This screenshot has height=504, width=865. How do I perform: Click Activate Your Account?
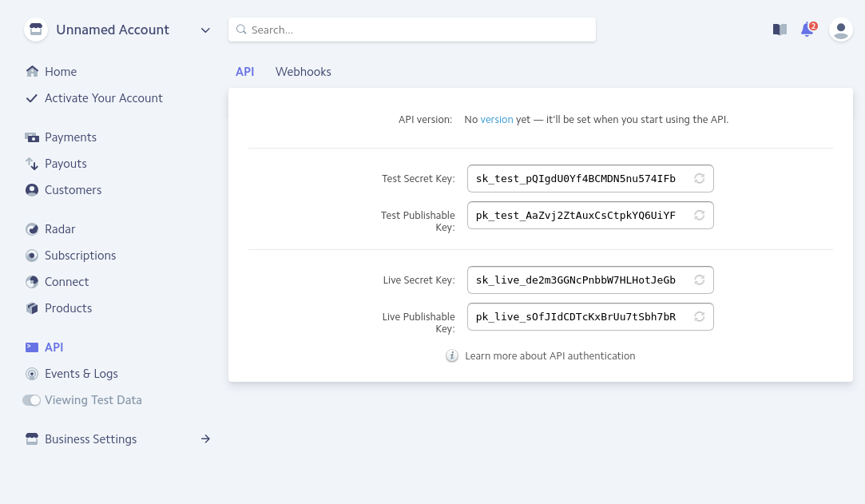tap(103, 98)
